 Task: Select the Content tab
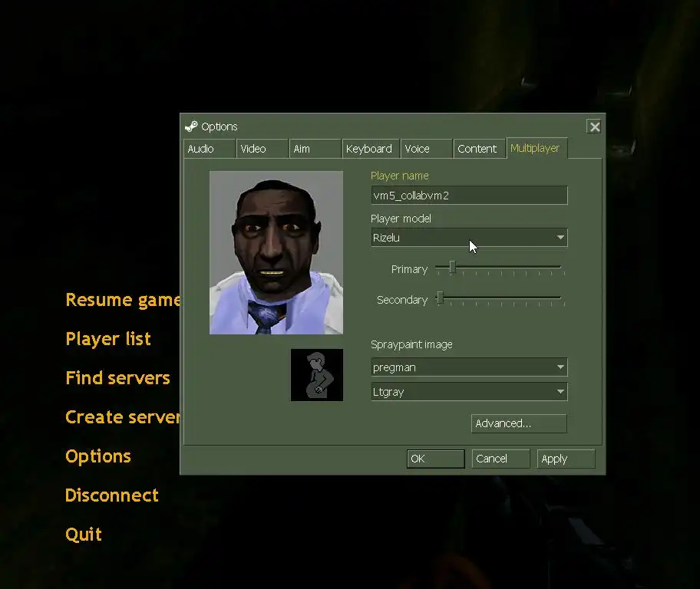479,149
